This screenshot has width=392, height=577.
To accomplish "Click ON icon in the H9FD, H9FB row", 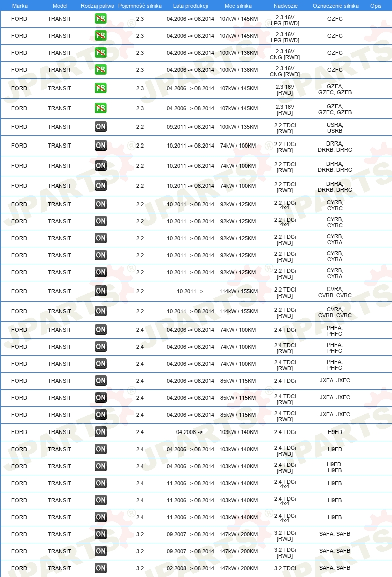I will 100,466.
